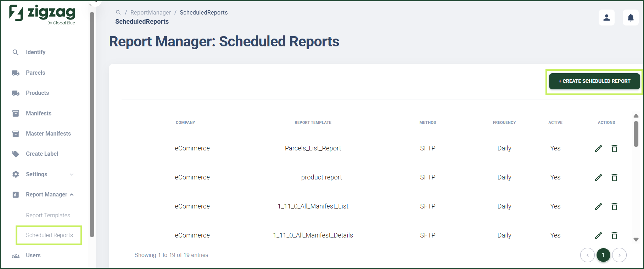Click the Settings gear icon
The width and height of the screenshot is (644, 269).
pyautogui.click(x=16, y=174)
